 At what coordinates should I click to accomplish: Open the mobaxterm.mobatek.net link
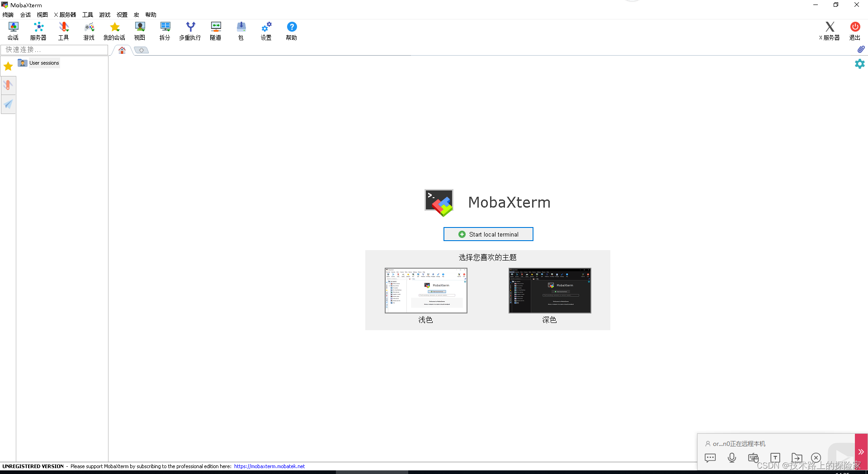pyautogui.click(x=269, y=466)
